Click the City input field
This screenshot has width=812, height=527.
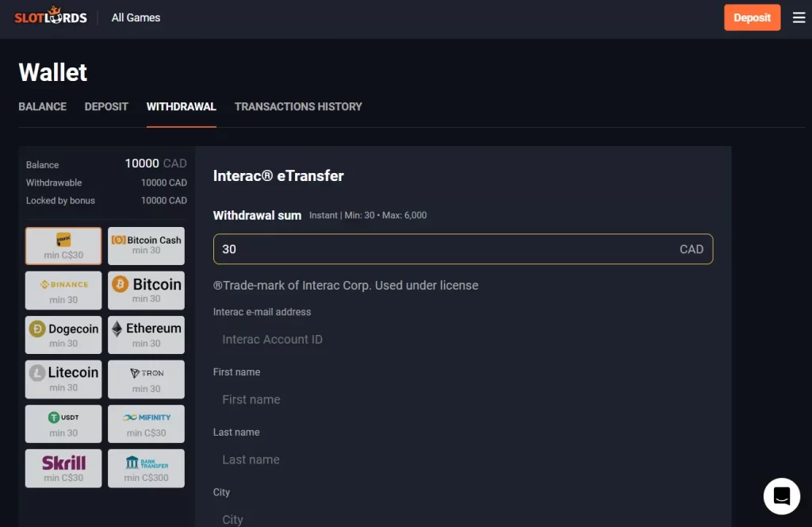click(463, 519)
